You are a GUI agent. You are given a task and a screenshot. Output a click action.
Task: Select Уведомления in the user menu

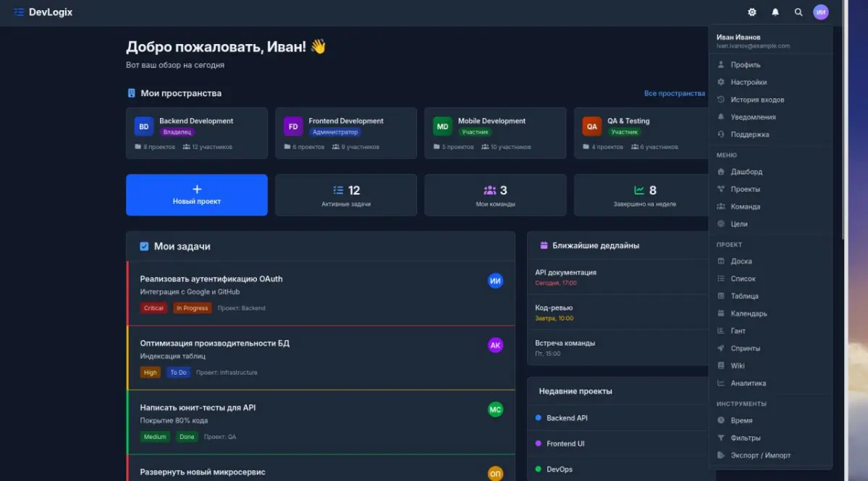point(770,117)
